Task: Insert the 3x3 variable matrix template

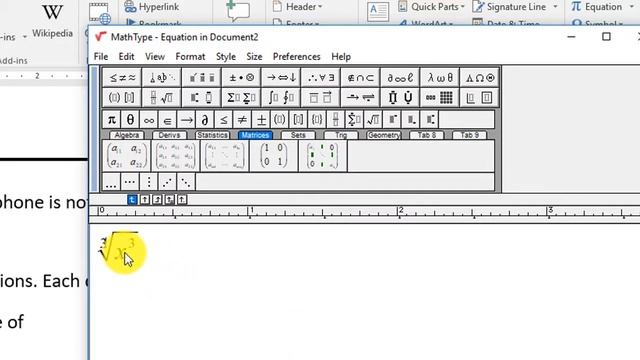Action: 176,156
